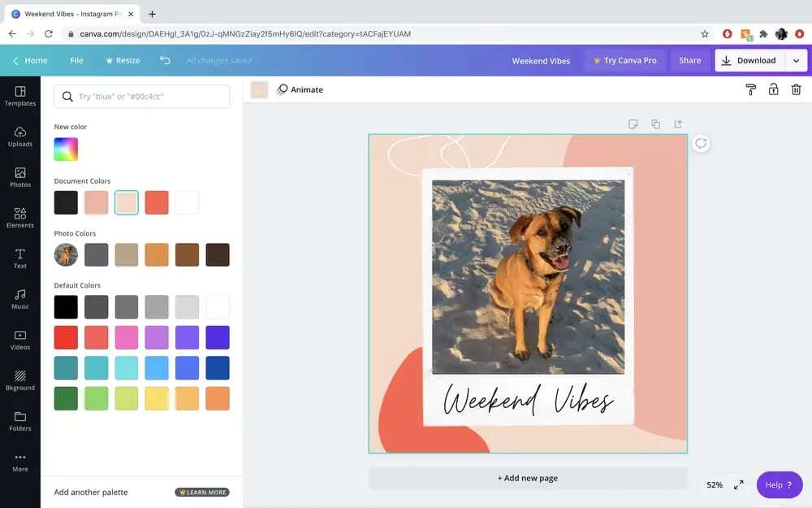Image resolution: width=812 pixels, height=508 pixels.
Task: Open the Text panel
Action: point(19,258)
